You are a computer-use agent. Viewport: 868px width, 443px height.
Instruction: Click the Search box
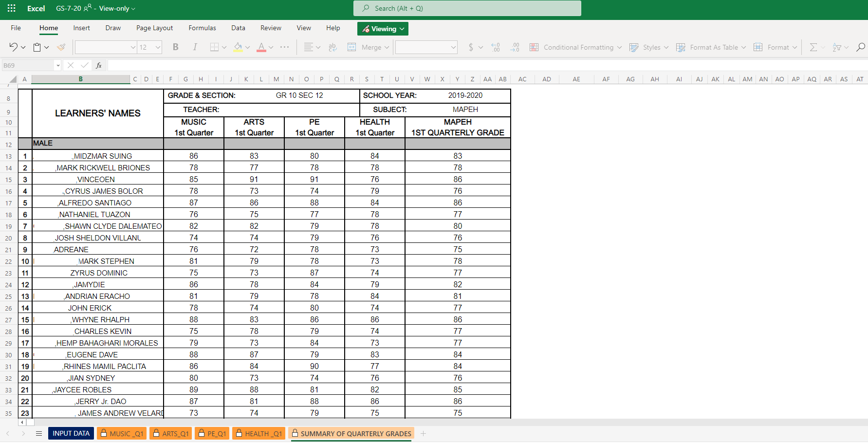[x=467, y=8]
